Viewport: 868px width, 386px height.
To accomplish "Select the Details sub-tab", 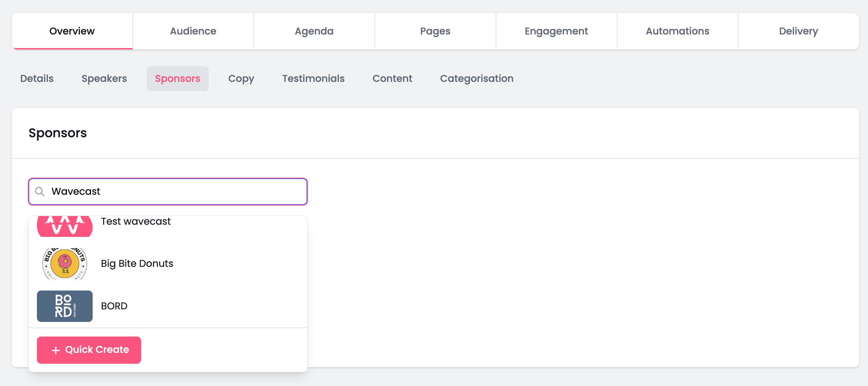I will pyautogui.click(x=37, y=79).
